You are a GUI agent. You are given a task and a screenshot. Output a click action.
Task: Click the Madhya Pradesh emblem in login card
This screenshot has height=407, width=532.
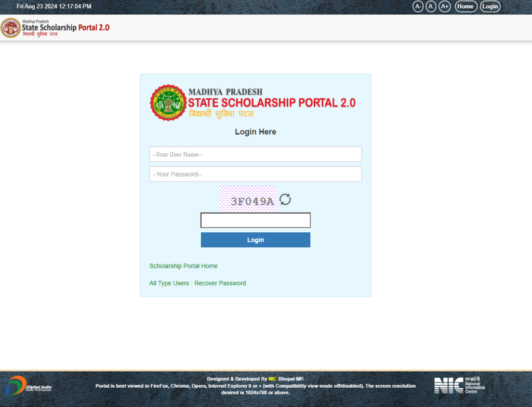168,102
